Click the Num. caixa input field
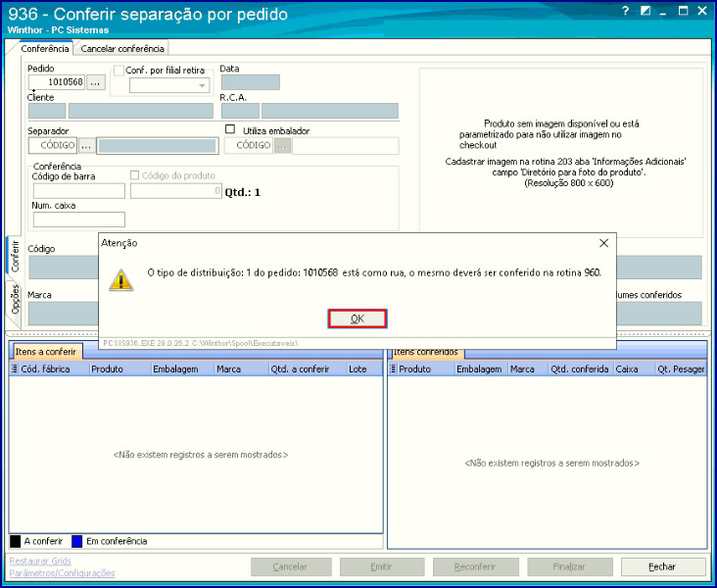This screenshot has width=717, height=588. point(79,220)
